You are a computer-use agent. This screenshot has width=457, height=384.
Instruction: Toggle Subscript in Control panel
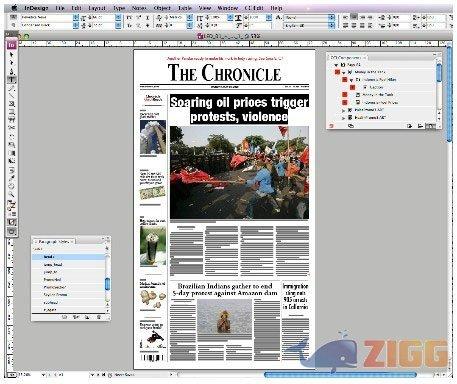point(138,25)
